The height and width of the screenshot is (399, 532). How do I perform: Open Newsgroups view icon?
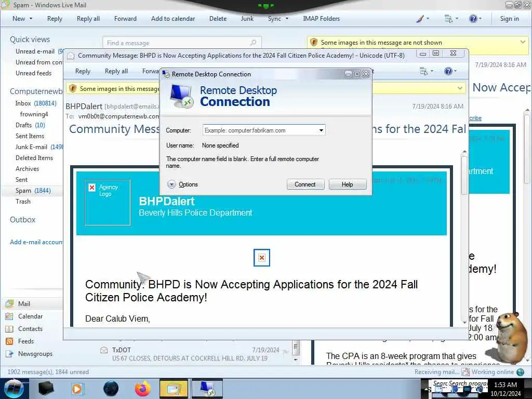(x=9, y=354)
